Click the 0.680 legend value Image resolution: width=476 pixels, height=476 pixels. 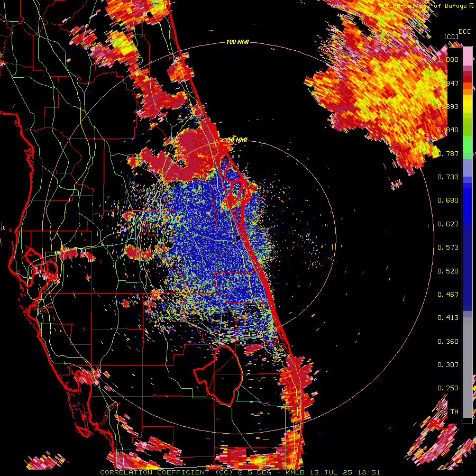[x=448, y=200]
